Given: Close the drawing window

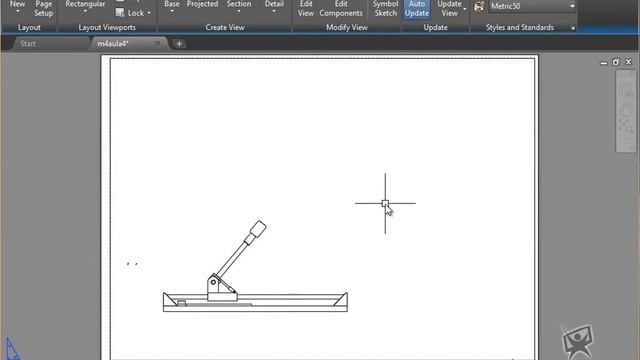Looking at the screenshot, I should (x=628, y=62).
